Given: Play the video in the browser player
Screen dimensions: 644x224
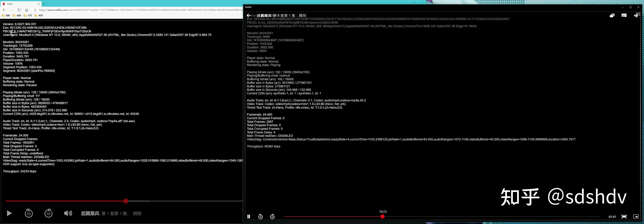Looking at the screenshot, I should [9, 213].
